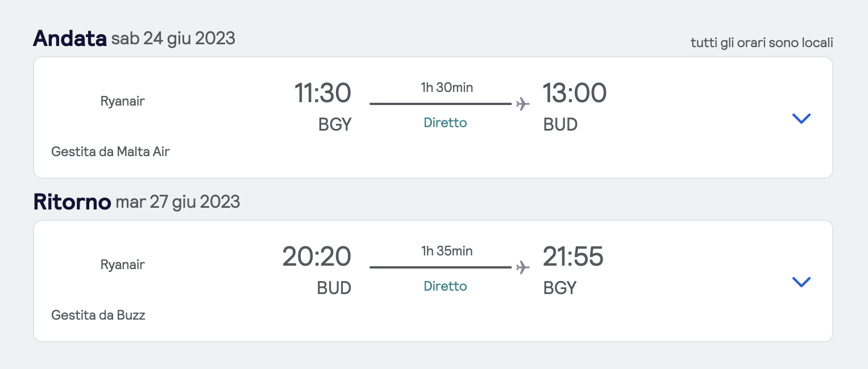This screenshot has width=868, height=369.
Task: Click the Gestita da Malta Air text
Action: [110, 152]
